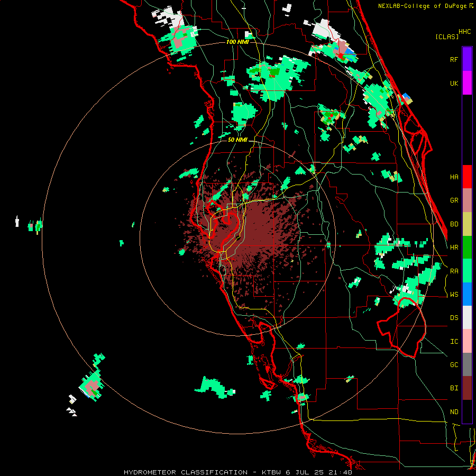This screenshot has width=476, height=476.
Task: Click the UK legend label
Action: click(454, 83)
